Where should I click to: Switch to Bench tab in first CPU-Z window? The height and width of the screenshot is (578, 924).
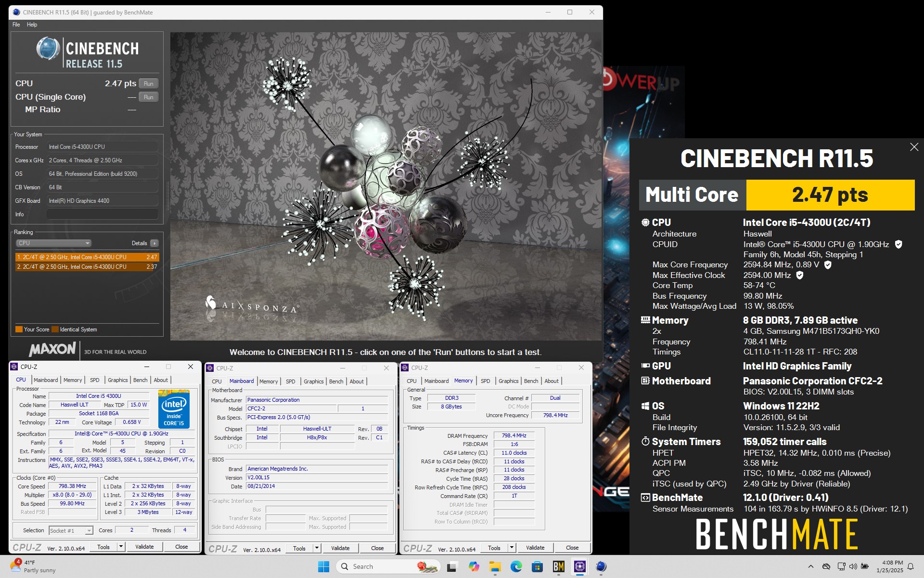140,380
